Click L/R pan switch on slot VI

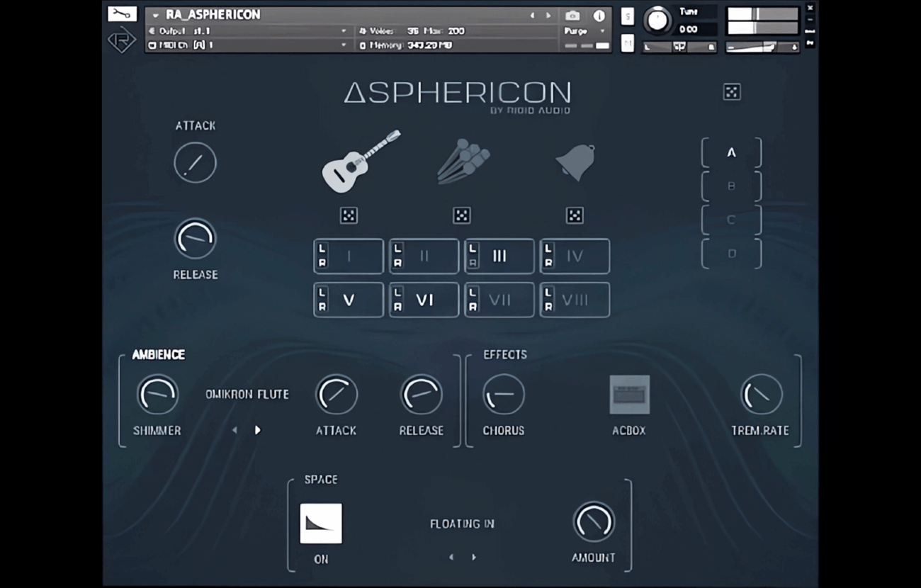click(397, 300)
